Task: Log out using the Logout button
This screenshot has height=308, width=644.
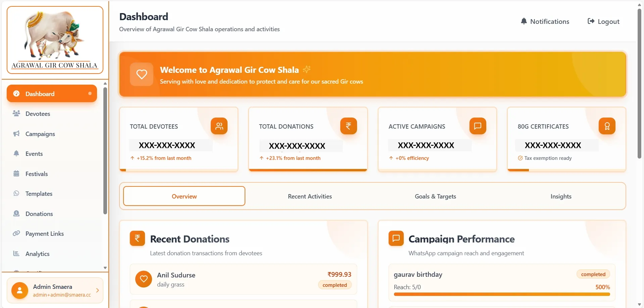Action: (x=603, y=21)
